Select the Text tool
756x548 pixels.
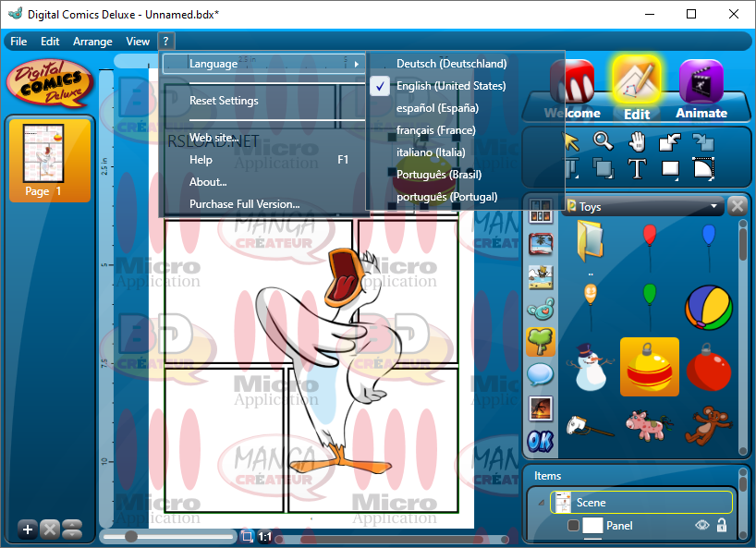point(637,169)
